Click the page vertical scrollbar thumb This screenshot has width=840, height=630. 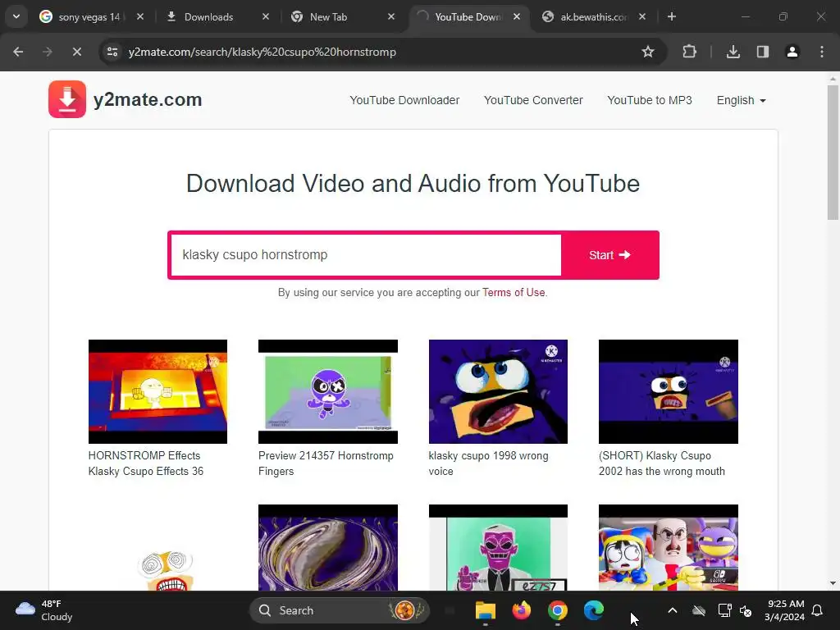pyautogui.click(x=833, y=153)
